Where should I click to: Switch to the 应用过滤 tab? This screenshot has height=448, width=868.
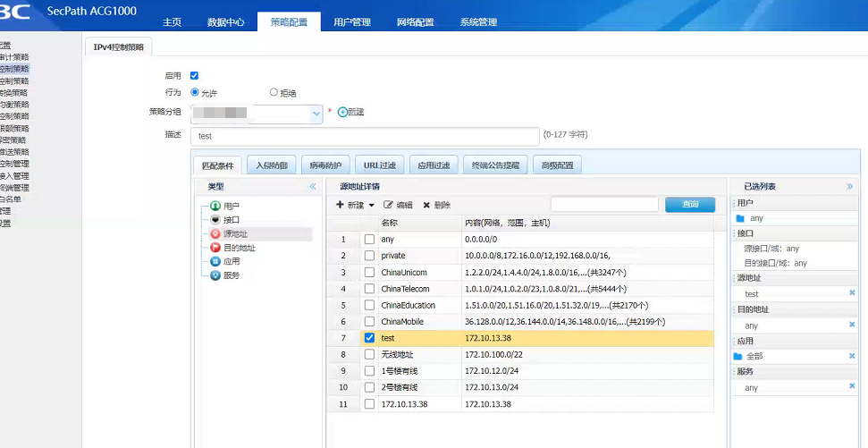pyautogui.click(x=434, y=165)
